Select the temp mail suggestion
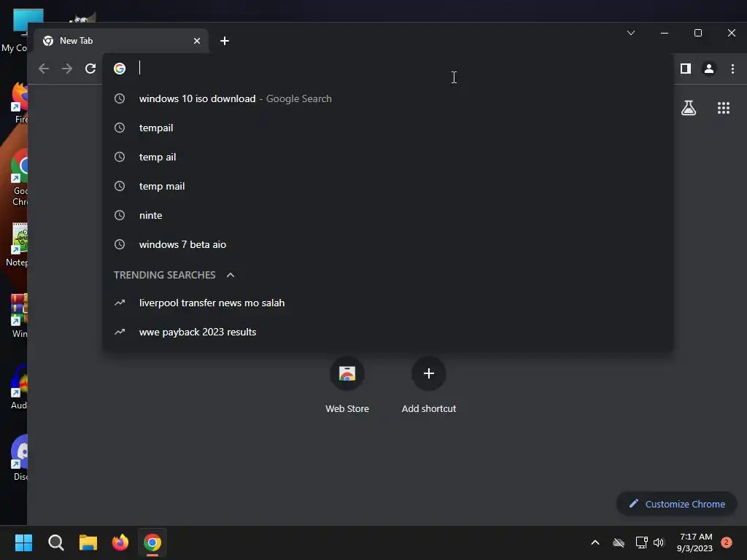This screenshot has width=747, height=560. coord(388,186)
